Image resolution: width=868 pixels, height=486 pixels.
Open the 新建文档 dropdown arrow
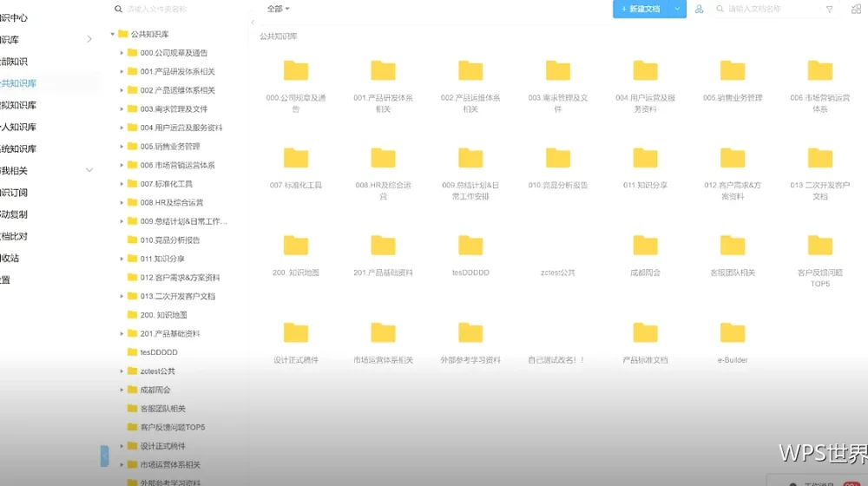coord(677,9)
